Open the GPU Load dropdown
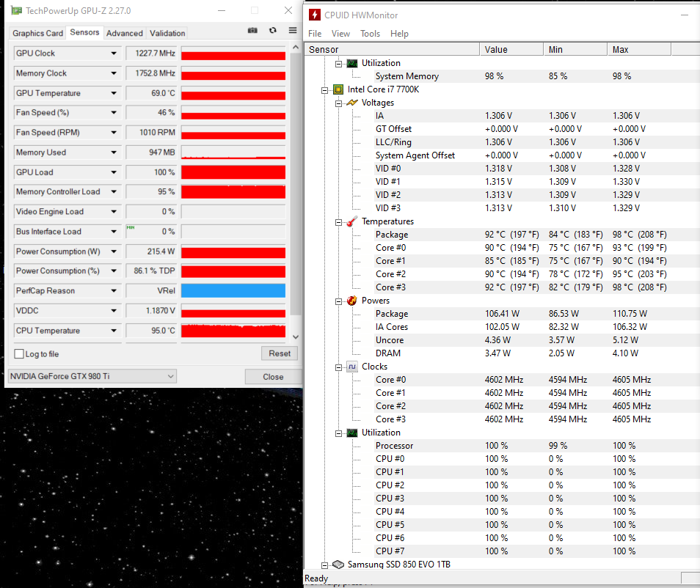This screenshot has width=700, height=588. pos(114,172)
